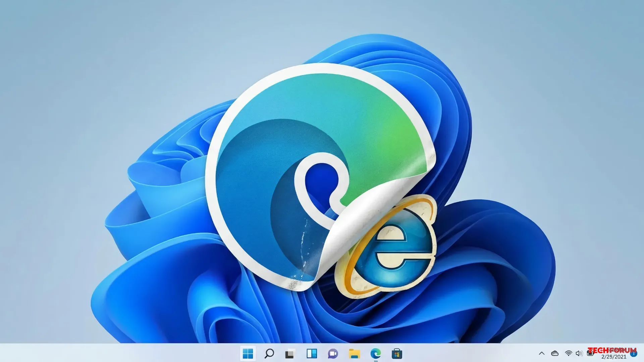This screenshot has height=362, width=644.
Task: Open the Windows Start menu
Action: (248, 353)
